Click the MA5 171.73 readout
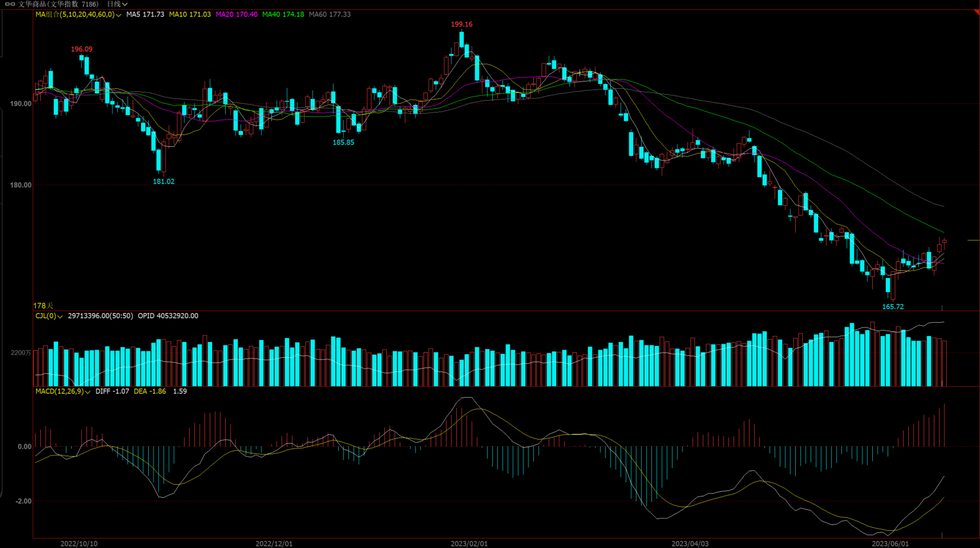Viewport: 980px width, 548px height. (145, 14)
